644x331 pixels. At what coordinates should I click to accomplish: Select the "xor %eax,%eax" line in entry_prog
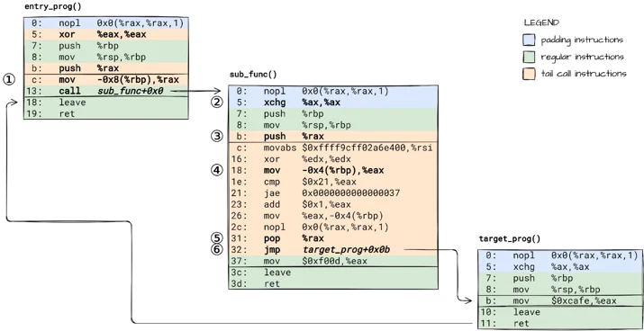[106, 34]
